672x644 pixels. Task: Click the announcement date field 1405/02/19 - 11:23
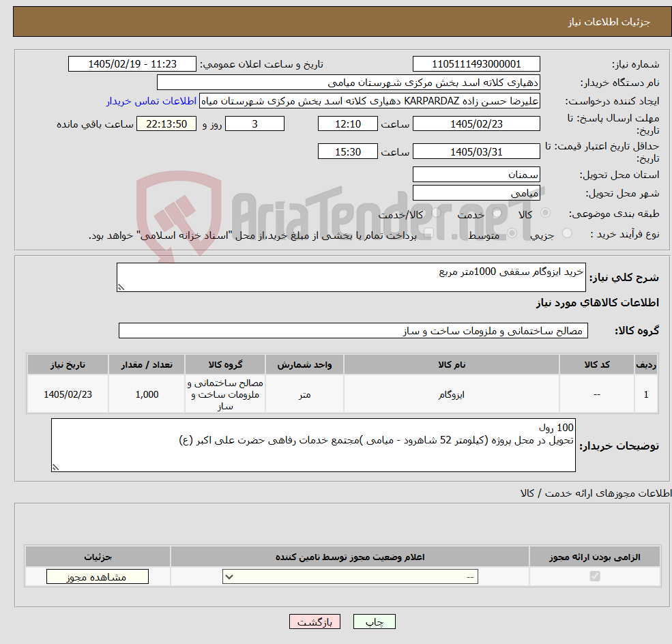coord(132,64)
